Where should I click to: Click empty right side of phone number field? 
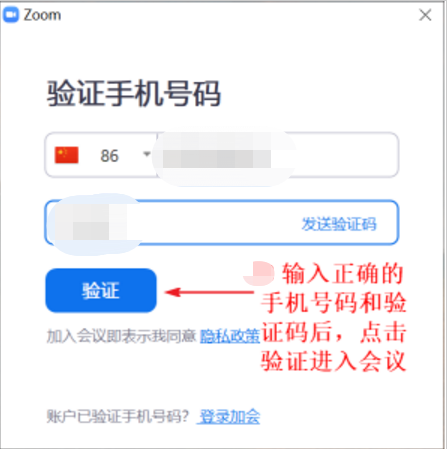[x=343, y=155]
